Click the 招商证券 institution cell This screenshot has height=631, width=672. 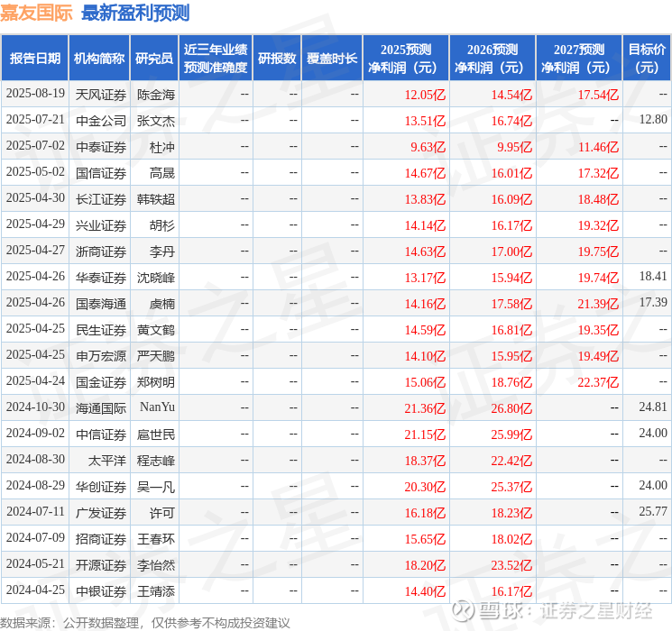(101, 539)
